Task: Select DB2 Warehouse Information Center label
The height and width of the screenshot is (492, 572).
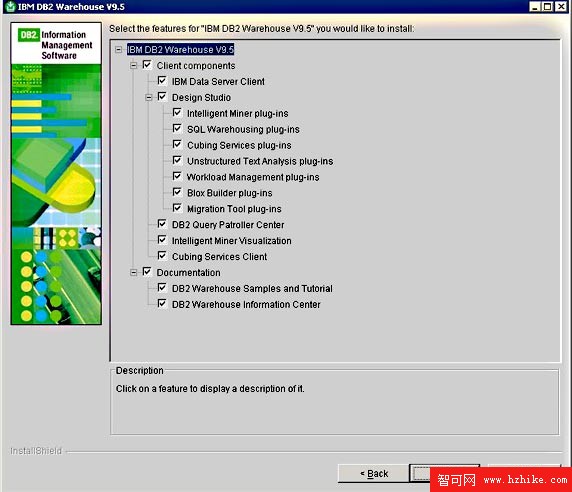Action: (246, 305)
